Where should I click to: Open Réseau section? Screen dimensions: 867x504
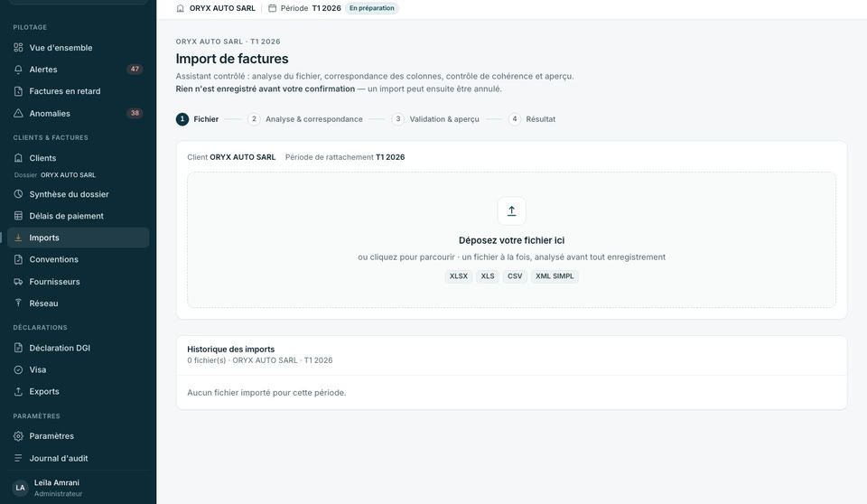[x=78, y=303]
